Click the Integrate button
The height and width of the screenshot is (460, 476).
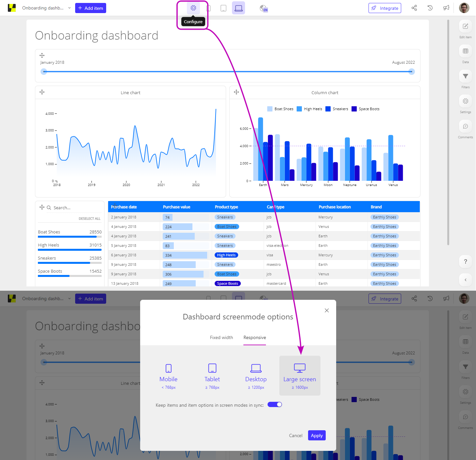click(x=385, y=8)
